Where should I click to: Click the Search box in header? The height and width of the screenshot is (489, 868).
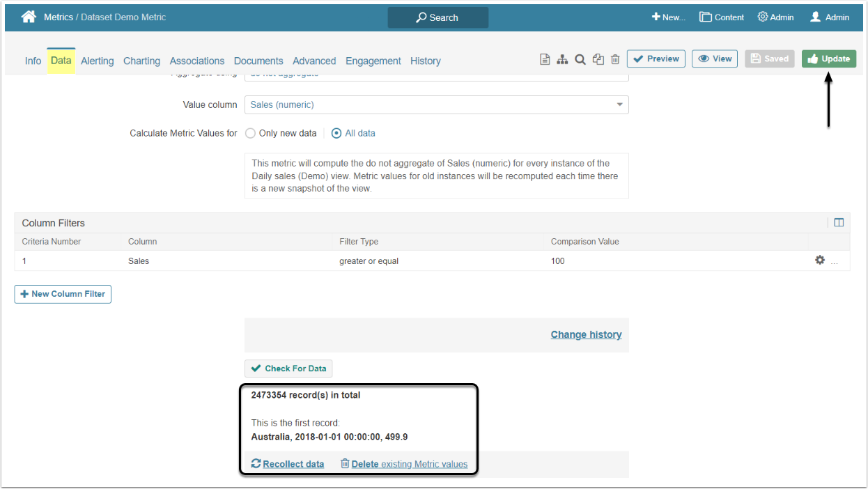click(x=437, y=17)
